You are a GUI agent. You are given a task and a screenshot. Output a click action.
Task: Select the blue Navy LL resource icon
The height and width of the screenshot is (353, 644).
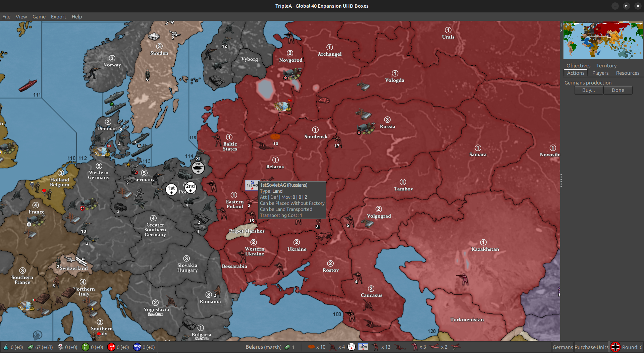137,347
